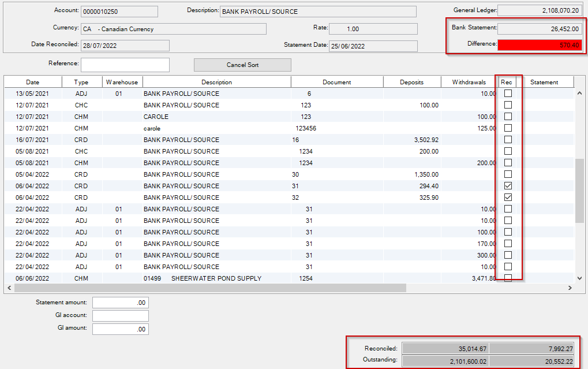Click into the Reference input field
This screenshot has height=369, width=588.
pyautogui.click(x=125, y=65)
